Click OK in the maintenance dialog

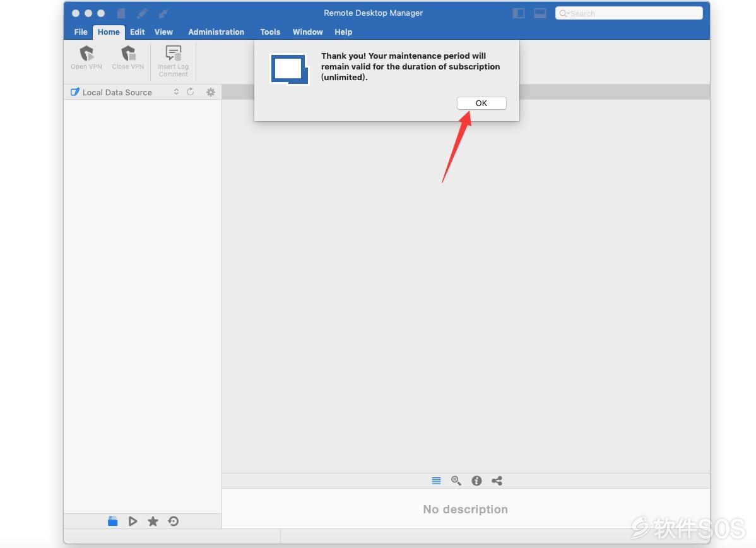[x=481, y=104]
